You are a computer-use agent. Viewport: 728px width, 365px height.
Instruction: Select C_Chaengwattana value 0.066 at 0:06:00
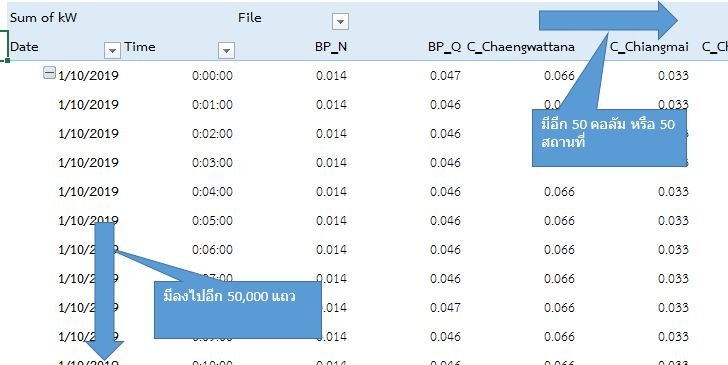559,250
